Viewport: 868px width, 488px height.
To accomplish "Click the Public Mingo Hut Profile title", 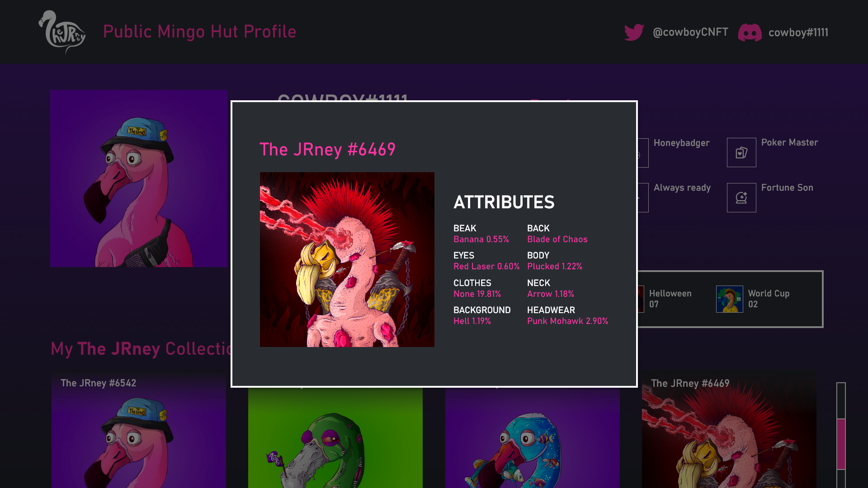I will tap(199, 32).
